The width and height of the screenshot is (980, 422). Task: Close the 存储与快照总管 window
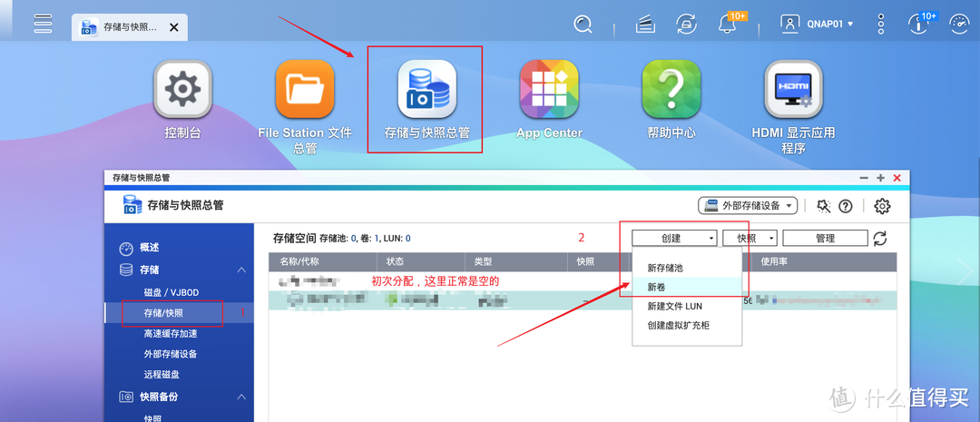coord(897,178)
